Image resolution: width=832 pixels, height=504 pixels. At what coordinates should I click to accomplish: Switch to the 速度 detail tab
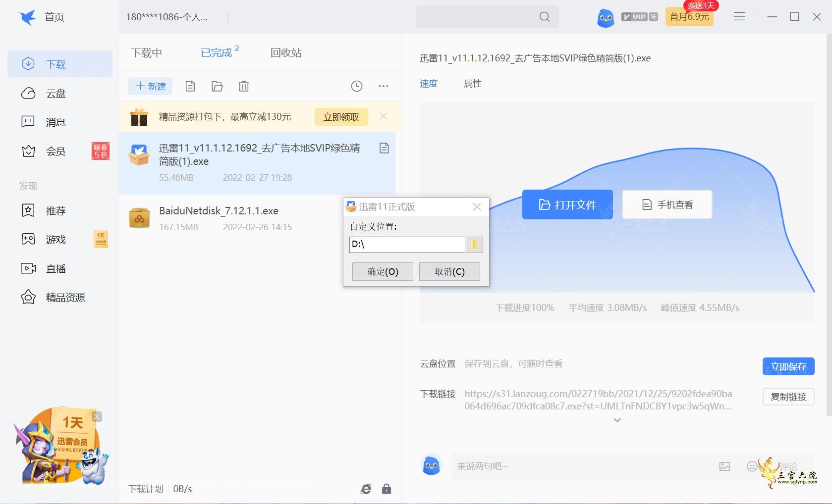pyautogui.click(x=429, y=83)
